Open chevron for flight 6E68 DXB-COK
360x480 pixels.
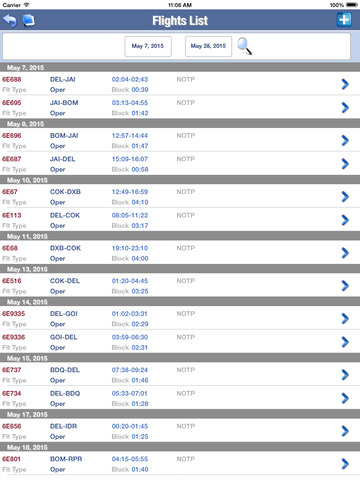tap(345, 253)
